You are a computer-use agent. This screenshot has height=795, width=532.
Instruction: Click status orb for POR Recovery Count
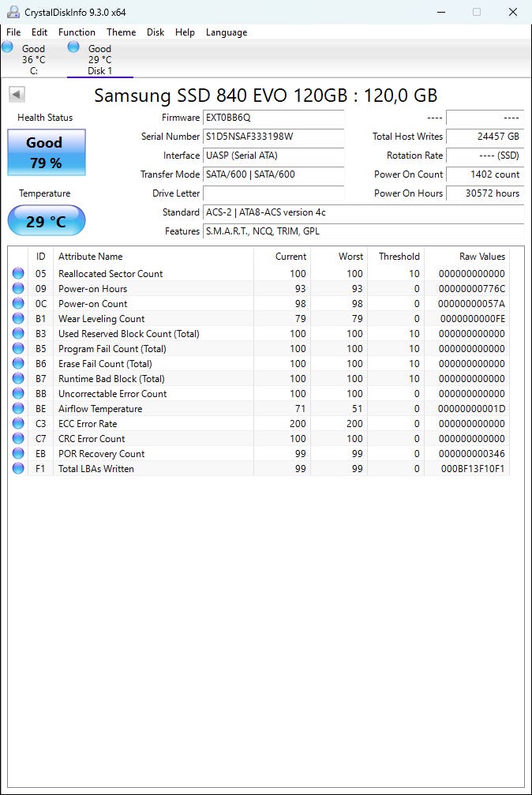(x=18, y=453)
